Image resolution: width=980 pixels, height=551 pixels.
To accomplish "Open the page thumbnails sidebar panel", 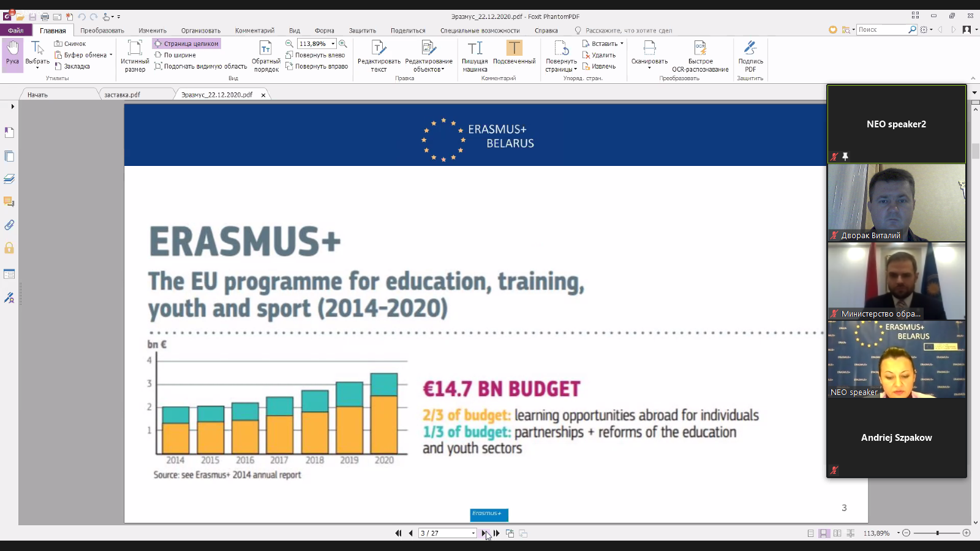I will (9, 156).
